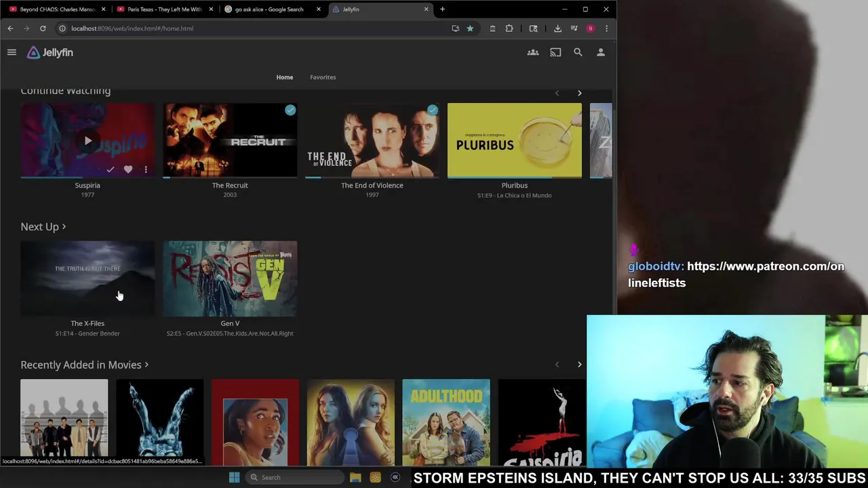Close the Jellyfin browser tab
The image size is (868, 488).
(426, 9)
